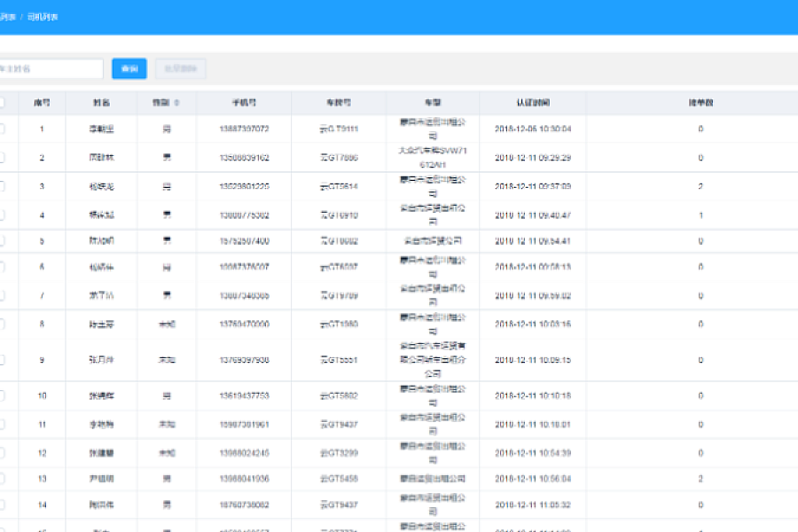This screenshot has width=798, height=532.
Task: Focus the owner name search input
Action: pyautogui.click(x=49, y=69)
